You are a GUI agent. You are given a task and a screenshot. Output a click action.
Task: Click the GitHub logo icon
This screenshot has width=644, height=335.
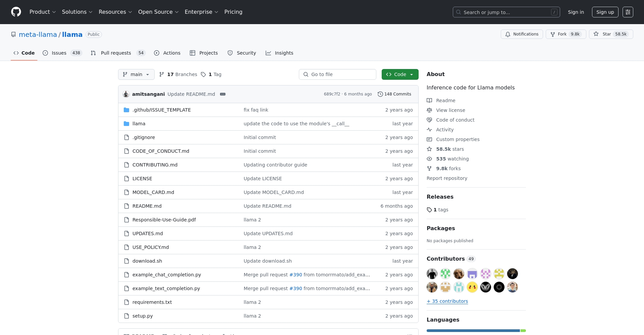[x=16, y=12]
